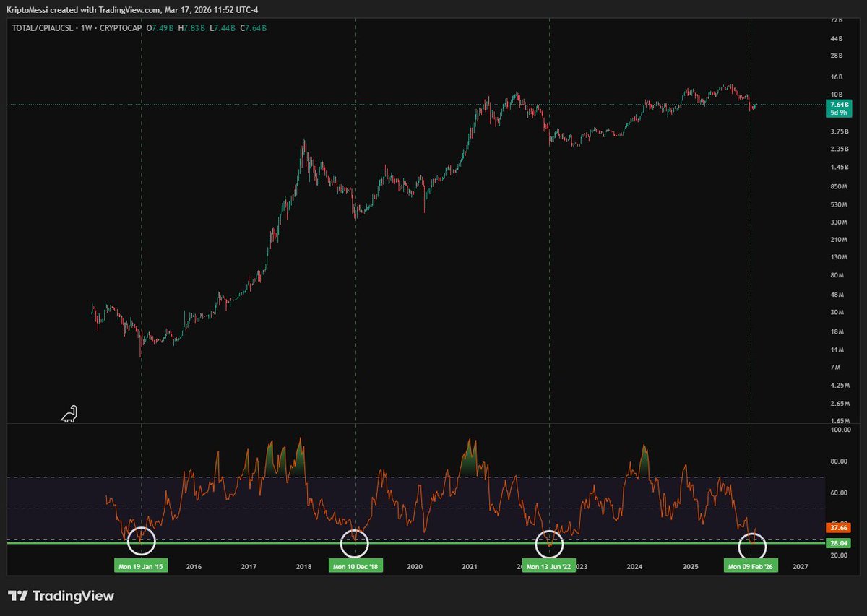867x616 pixels.
Task: Click the 100.00 indicator axis label
Action: (x=840, y=430)
